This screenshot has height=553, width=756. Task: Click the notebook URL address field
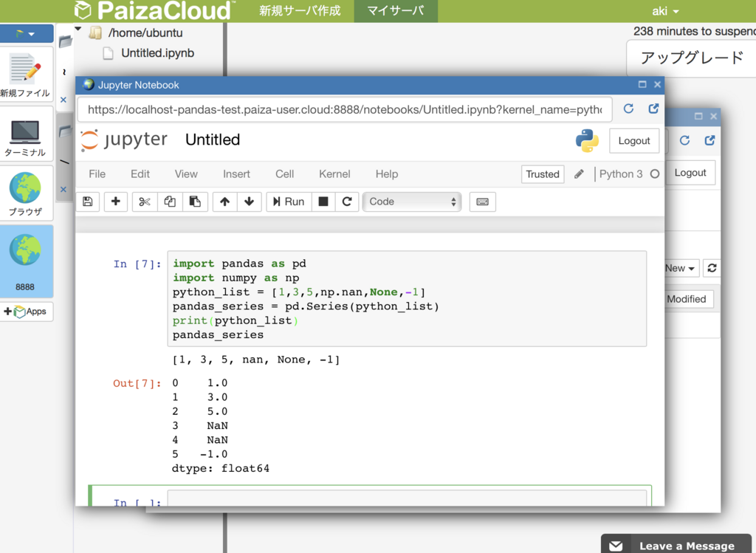pos(345,109)
